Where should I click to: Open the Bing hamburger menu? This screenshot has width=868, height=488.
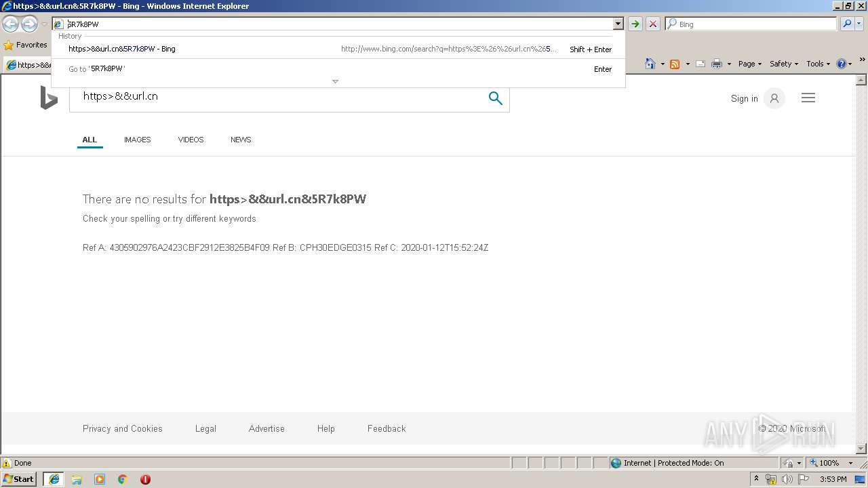(x=808, y=98)
